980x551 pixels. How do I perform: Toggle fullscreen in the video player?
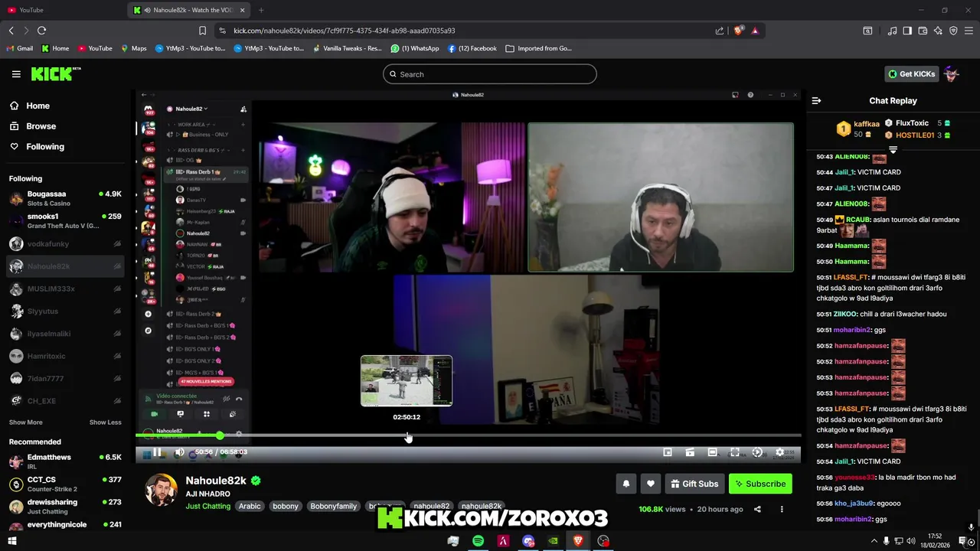point(734,452)
